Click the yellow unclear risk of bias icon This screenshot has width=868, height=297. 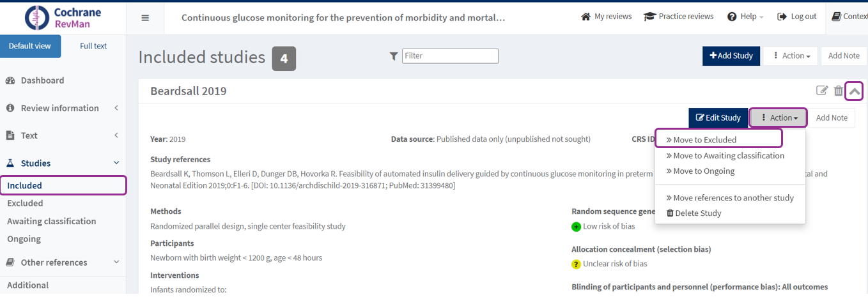(x=576, y=264)
